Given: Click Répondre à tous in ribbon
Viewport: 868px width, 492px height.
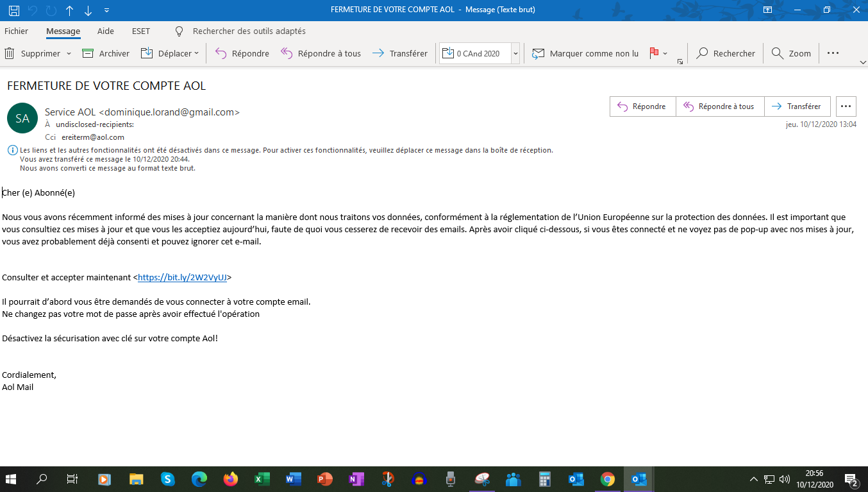Looking at the screenshot, I should [321, 53].
